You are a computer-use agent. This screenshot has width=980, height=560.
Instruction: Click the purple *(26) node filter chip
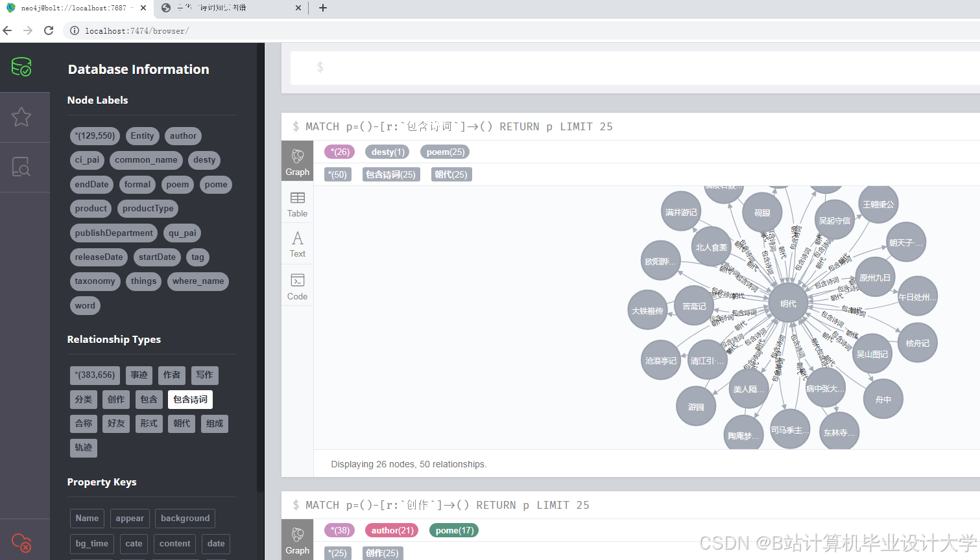(340, 152)
